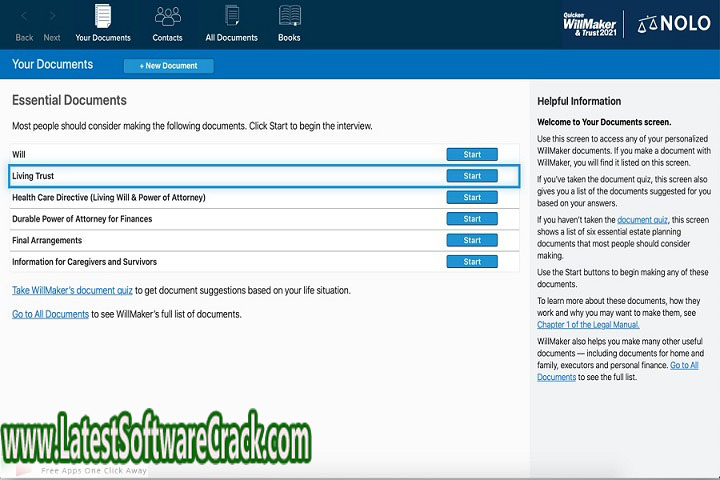Advance with the Next arrow
The image size is (720, 480).
[x=52, y=27]
